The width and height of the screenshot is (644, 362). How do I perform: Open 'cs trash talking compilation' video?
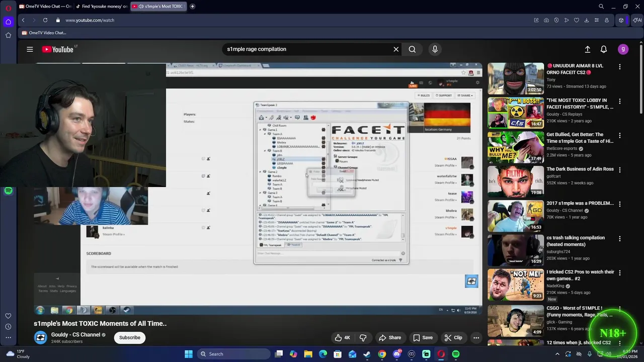coord(576,241)
